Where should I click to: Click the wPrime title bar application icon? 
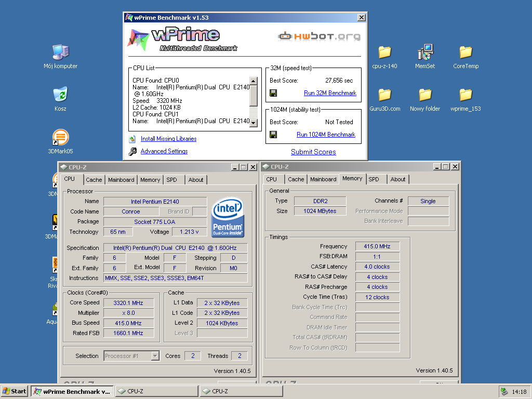click(129, 17)
